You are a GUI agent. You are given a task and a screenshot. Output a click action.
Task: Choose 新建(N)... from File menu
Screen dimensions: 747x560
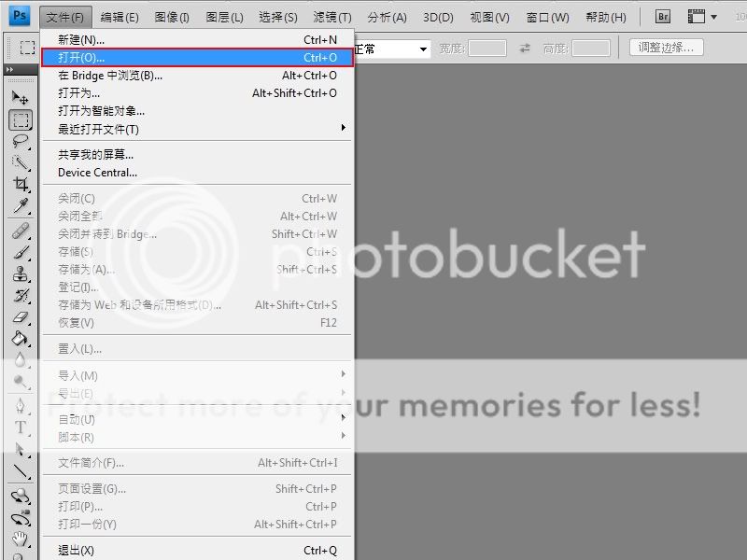[197, 39]
